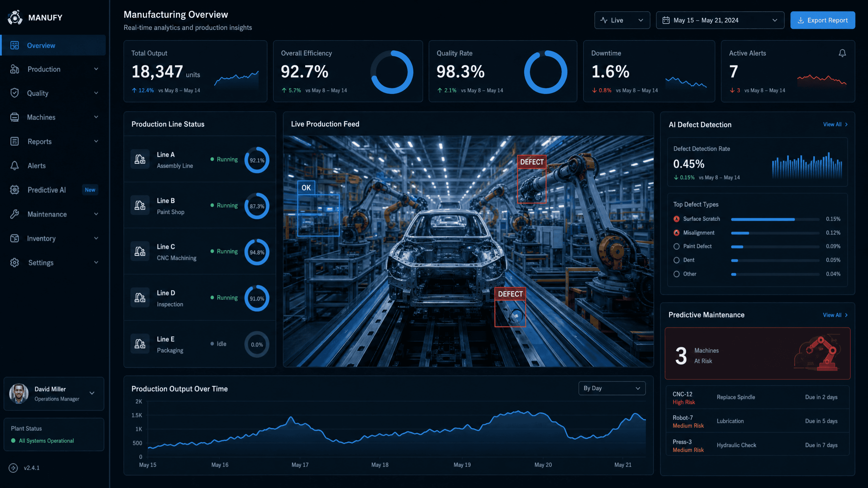Click the Maintenance wrench icon

[15, 214]
